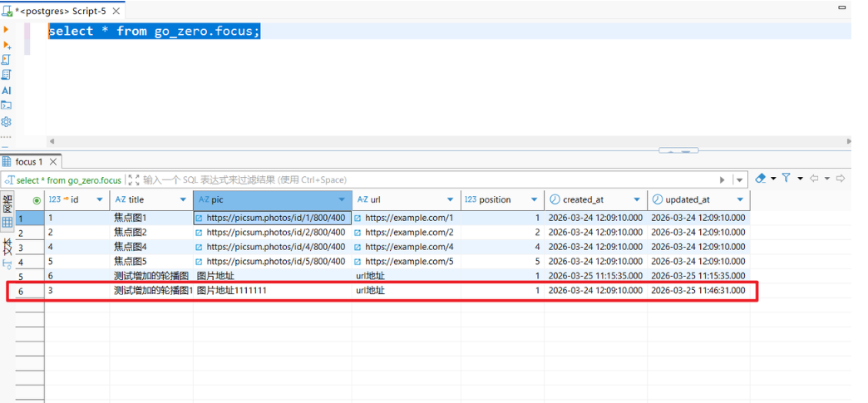Viewport: 868px width, 403px height.
Task: Open the editor settings gear
Action: click(x=7, y=121)
